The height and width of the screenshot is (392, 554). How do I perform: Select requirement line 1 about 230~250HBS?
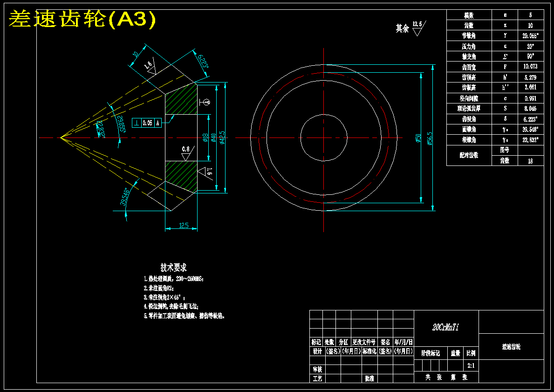(x=173, y=279)
